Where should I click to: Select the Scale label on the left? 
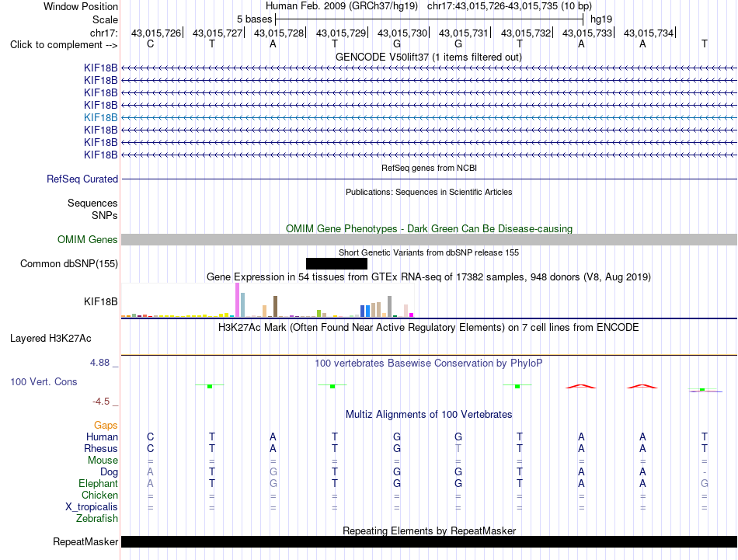105,19
